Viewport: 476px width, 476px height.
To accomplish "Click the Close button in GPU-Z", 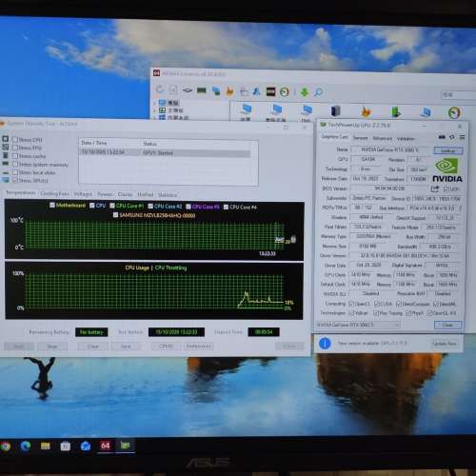I will [447, 325].
